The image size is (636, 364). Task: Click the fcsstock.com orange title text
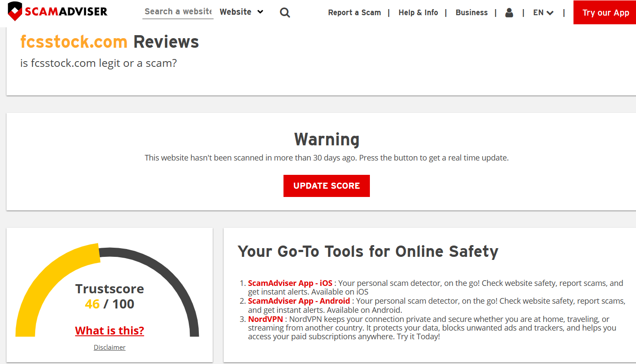pyautogui.click(x=74, y=42)
